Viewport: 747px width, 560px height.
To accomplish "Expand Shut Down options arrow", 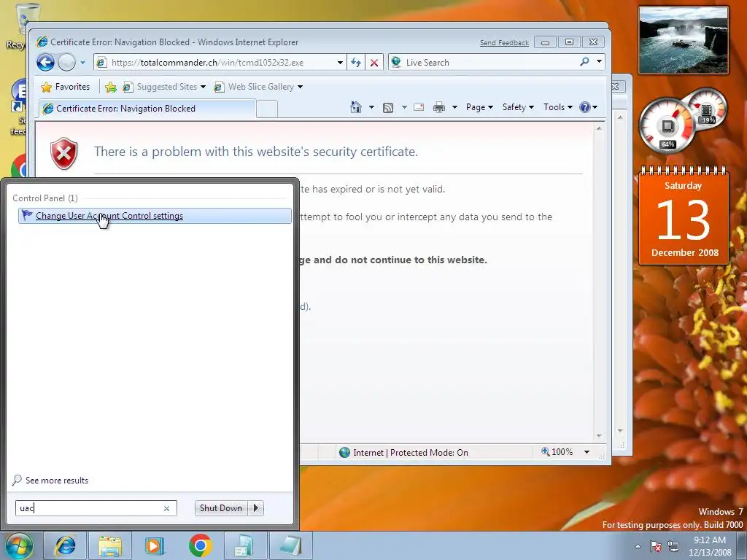I will (256, 508).
